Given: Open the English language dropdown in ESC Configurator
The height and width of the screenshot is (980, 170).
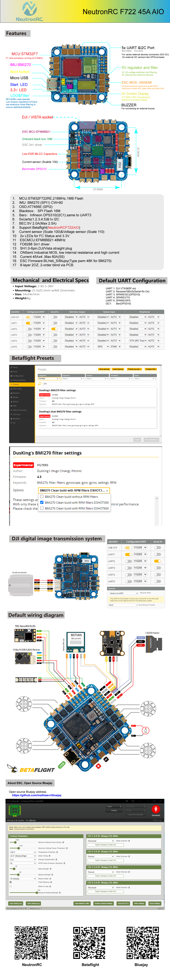Looking at the screenshot, I should coord(114,807).
